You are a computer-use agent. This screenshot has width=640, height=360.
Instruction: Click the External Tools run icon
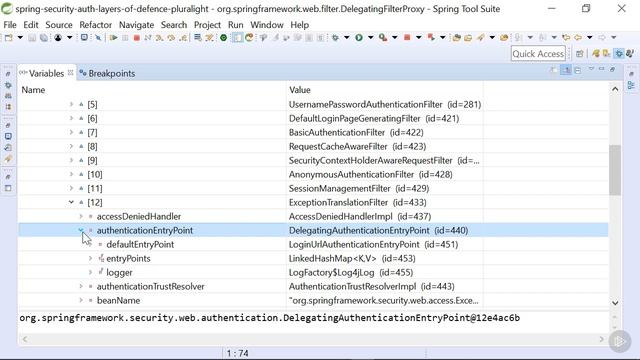pyautogui.click(x=383, y=38)
